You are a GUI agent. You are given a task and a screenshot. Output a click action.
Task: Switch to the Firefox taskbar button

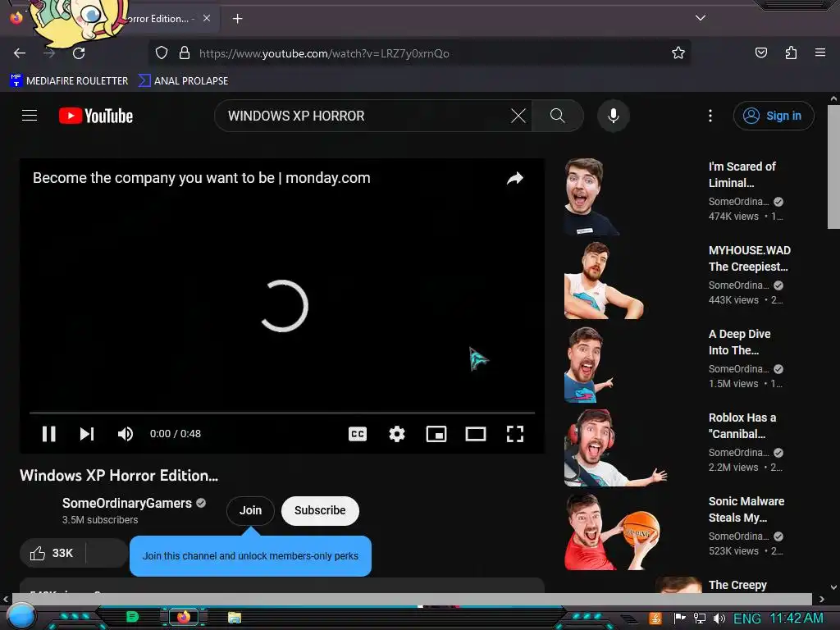click(184, 617)
